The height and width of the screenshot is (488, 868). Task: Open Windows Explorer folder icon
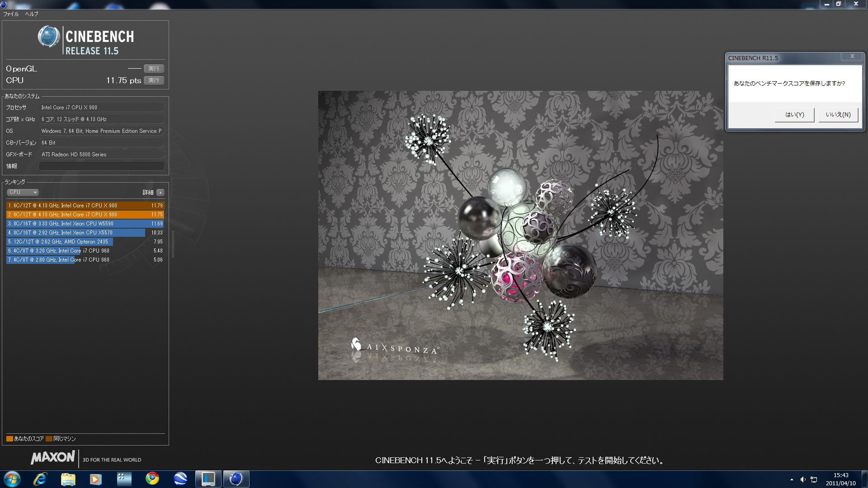pyautogui.click(x=68, y=479)
